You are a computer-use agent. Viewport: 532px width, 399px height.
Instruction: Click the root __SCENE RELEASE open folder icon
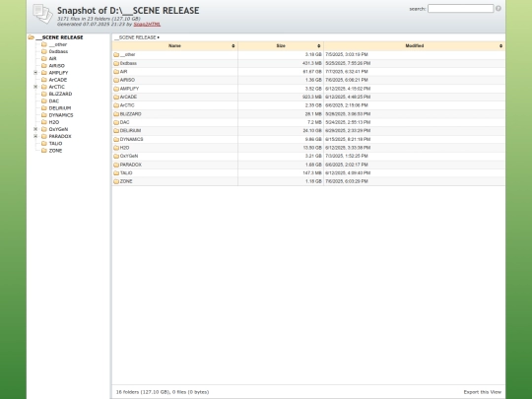[x=32, y=37]
